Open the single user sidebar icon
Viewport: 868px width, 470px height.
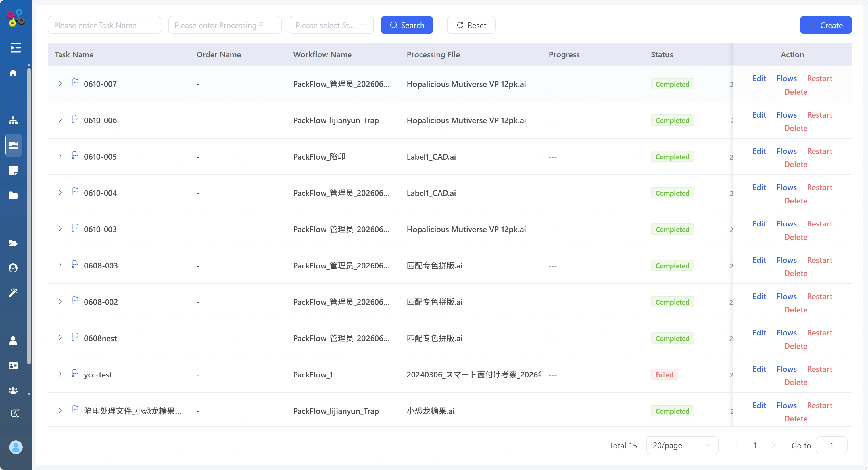13,340
